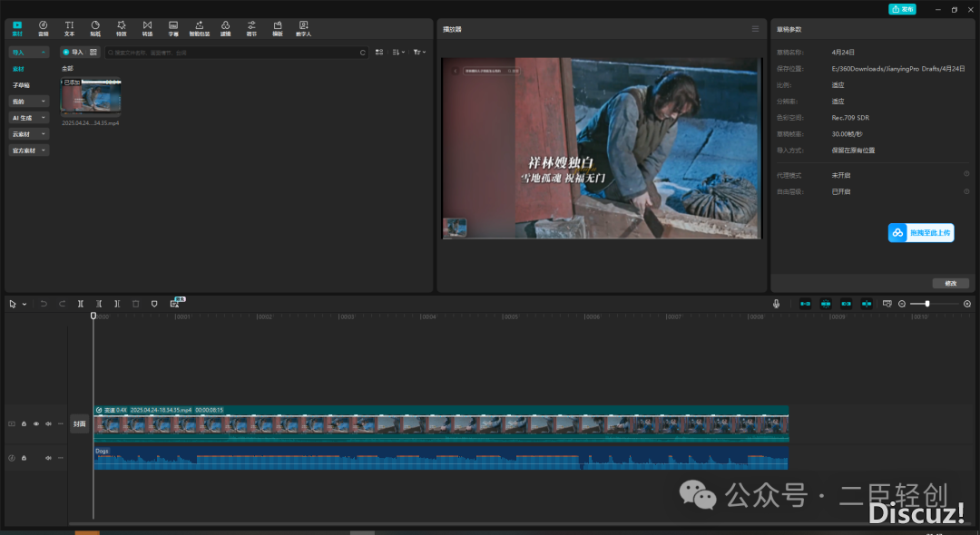Expand the AI 生成 sidebar section

(x=29, y=117)
